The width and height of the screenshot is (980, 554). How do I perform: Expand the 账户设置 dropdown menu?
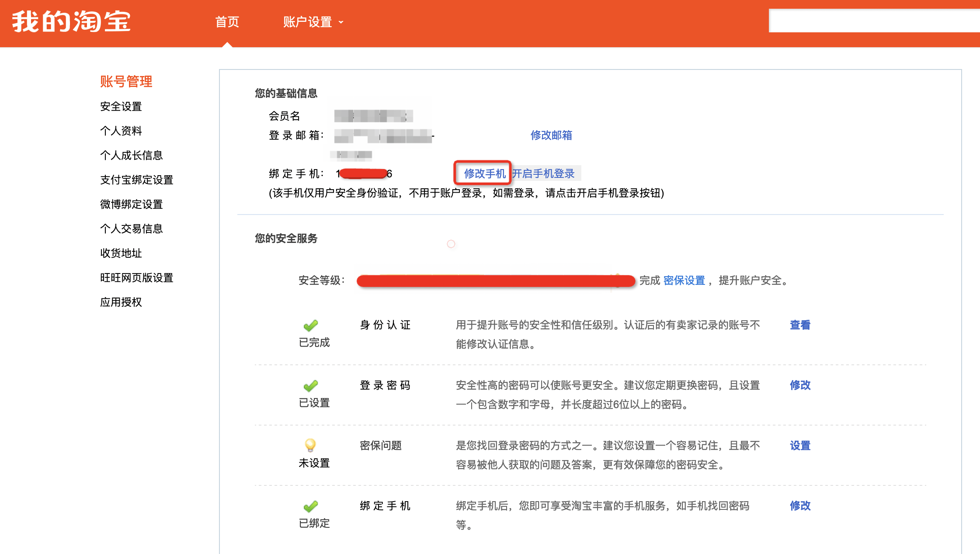[x=313, y=22]
